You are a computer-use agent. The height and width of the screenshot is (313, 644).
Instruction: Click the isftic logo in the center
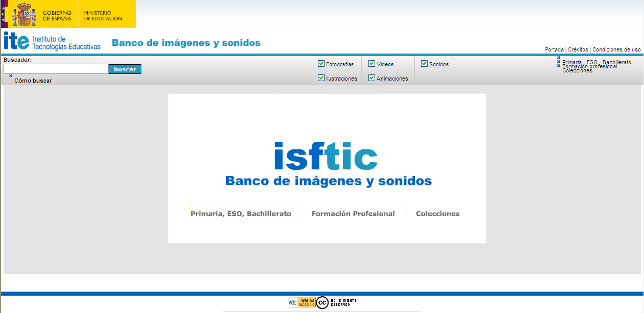[326, 156]
